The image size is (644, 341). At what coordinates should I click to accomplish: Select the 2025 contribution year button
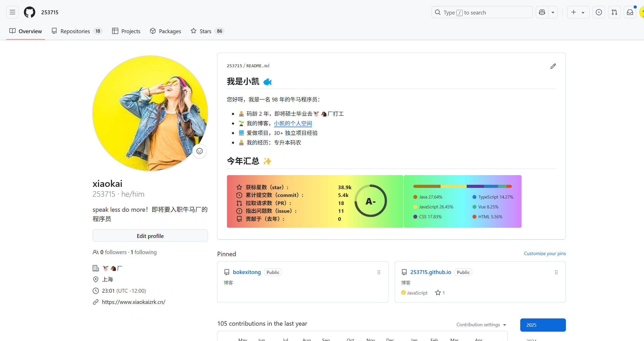point(543,325)
